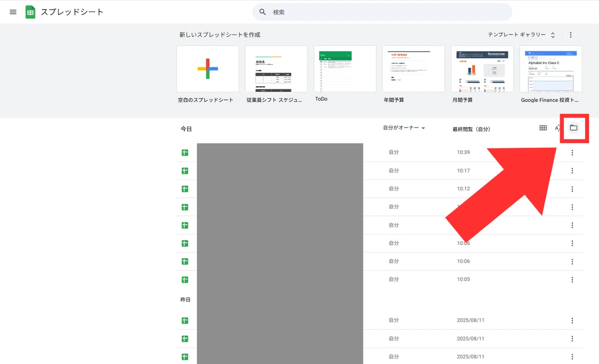This screenshot has height=364, width=599.
Task: Click the 今日 section heading
Action: coord(186,129)
